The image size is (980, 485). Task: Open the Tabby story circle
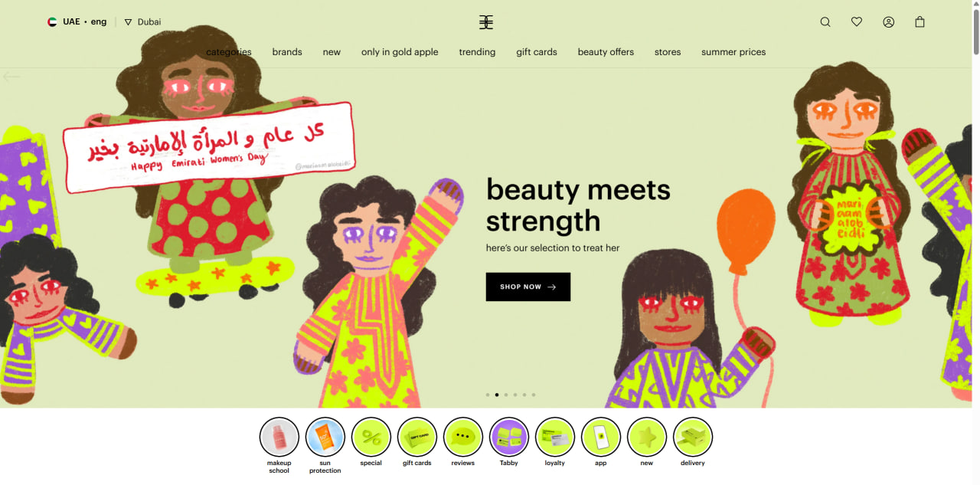click(x=509, y=437)
